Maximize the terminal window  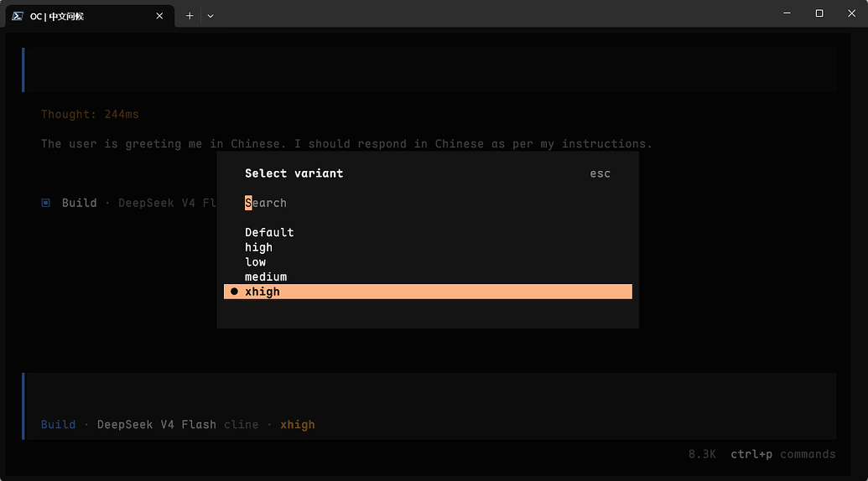point(819,13)
